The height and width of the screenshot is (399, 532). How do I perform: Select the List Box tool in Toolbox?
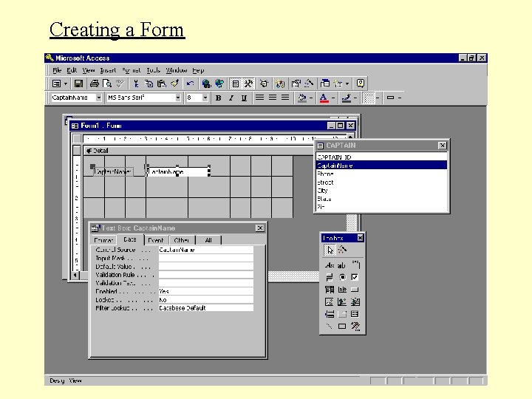coord(342,290)
